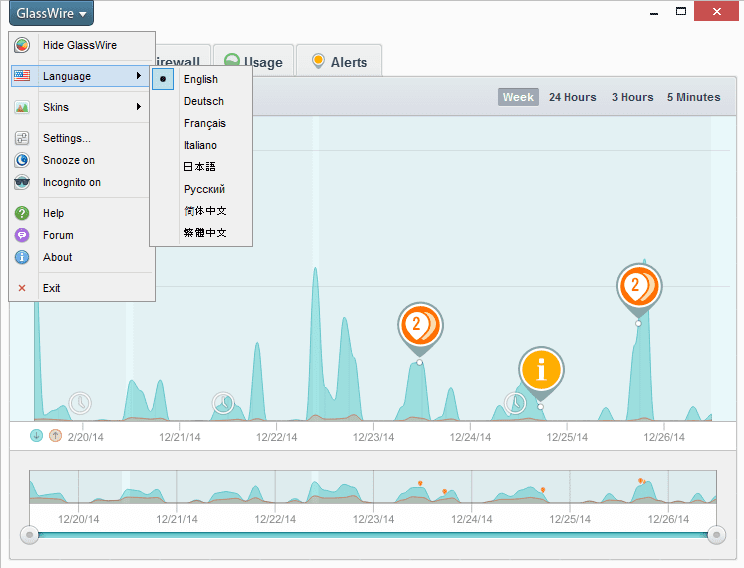
Task: Select the 3 Hours time range
Action: point(632,97)
